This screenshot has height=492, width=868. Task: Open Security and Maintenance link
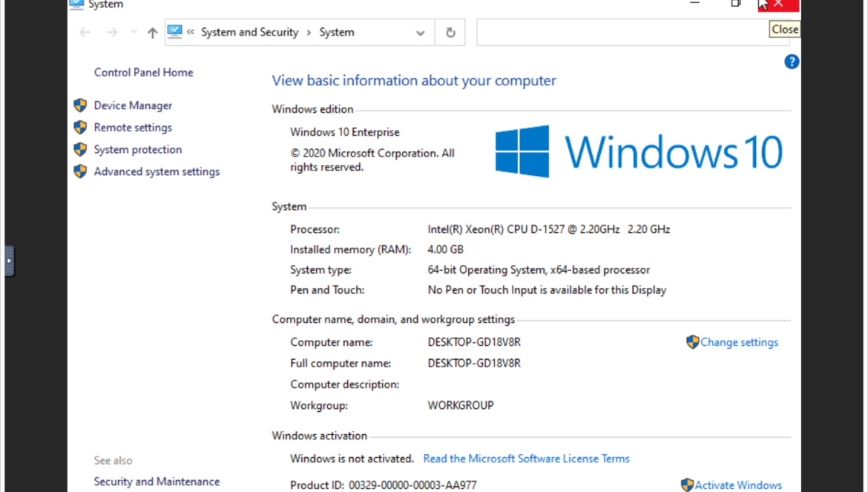click(157, 482)
